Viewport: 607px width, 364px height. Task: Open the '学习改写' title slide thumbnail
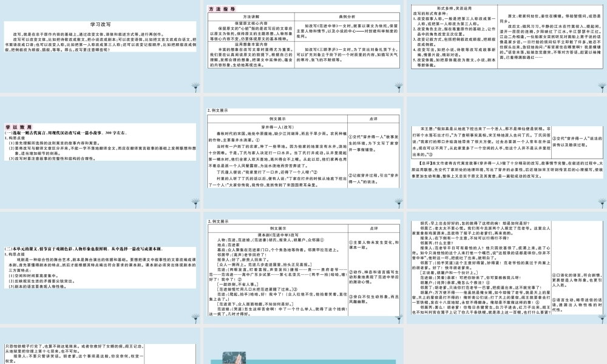point(100,47)
